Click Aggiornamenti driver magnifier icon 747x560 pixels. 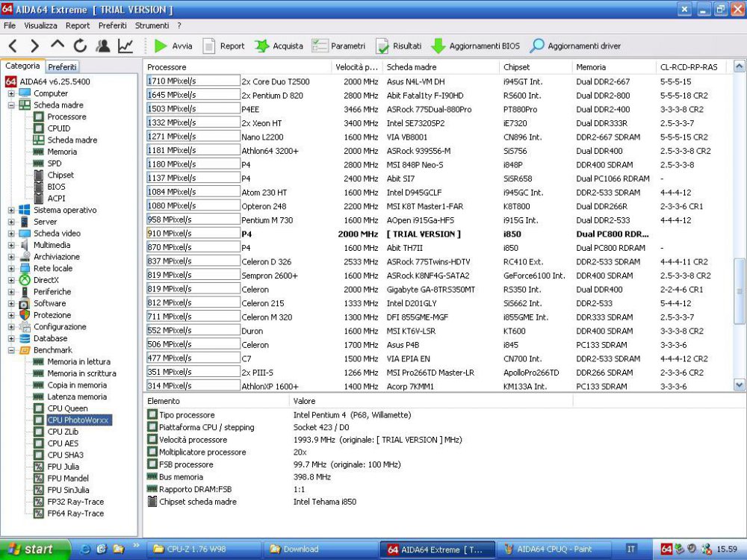tap(537, 46)
